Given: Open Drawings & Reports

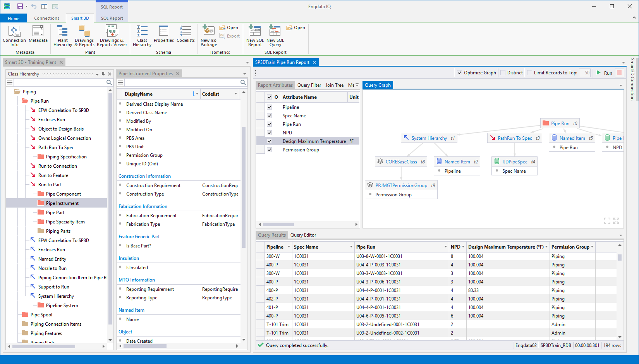Looking at the screenshot, I should pyautogui.click(x=84, y=36).
